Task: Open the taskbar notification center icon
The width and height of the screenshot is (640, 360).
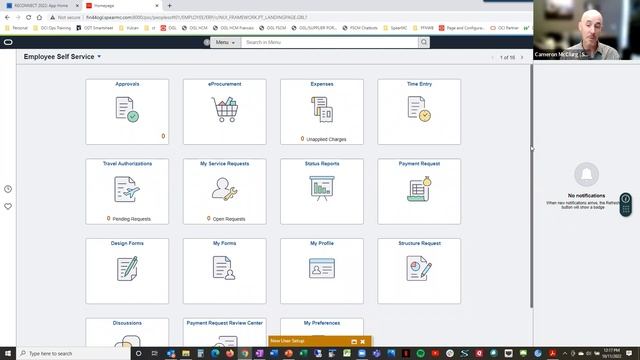Action: (x=629, y=353)
